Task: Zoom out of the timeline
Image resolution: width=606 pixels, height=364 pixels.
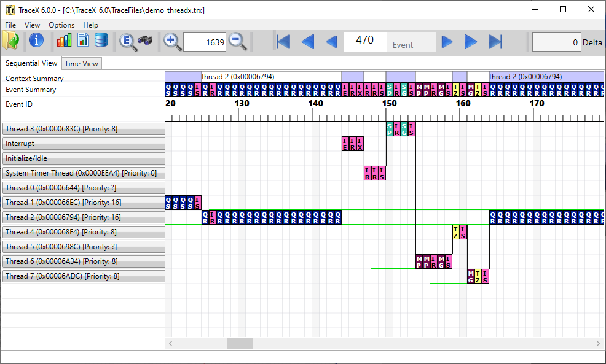Action: pos(238,41)
